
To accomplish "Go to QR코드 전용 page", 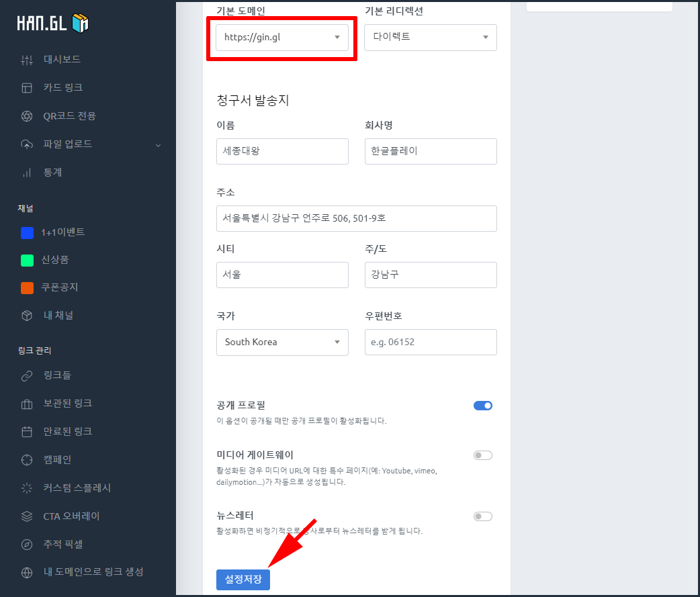I will (x=69, y=116).
